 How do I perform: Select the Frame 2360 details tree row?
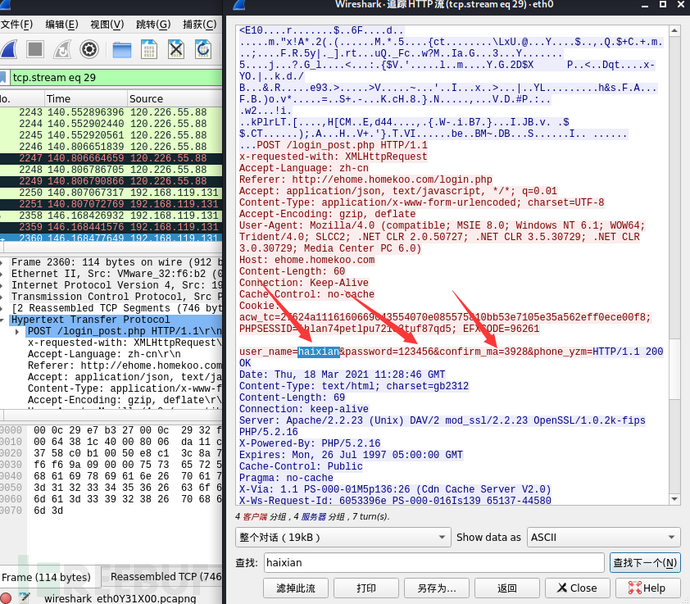click(x=111, y=262)
